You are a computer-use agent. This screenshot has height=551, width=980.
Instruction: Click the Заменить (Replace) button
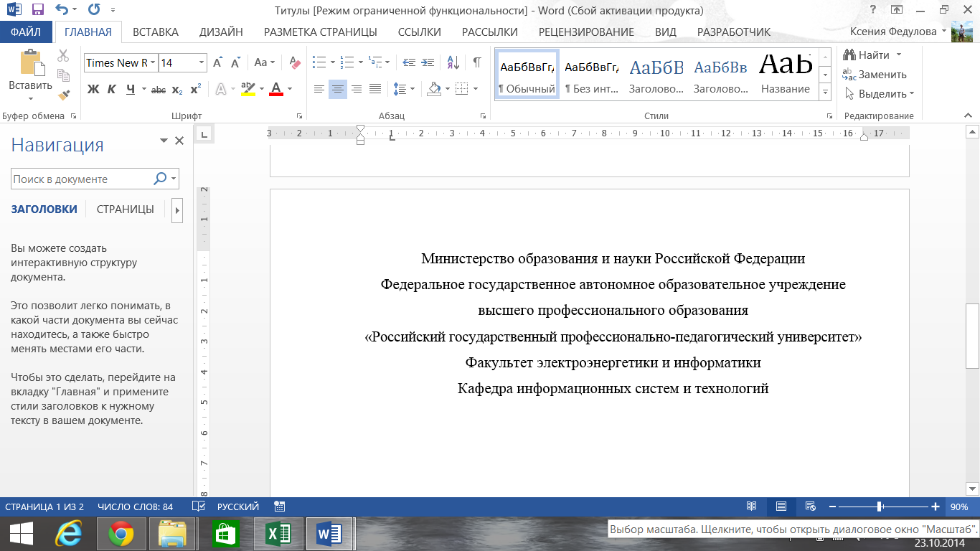(875, 75)
